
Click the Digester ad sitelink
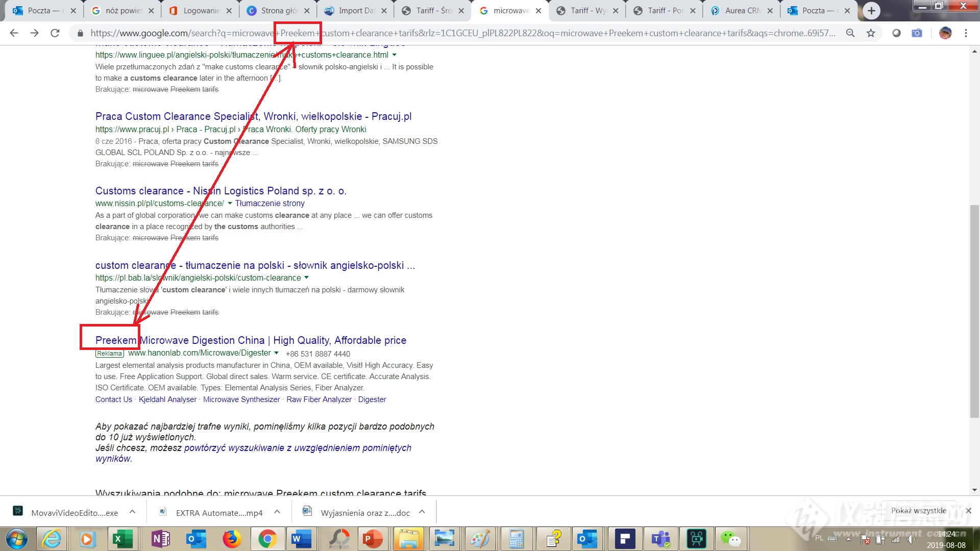[x=372, y=399]
